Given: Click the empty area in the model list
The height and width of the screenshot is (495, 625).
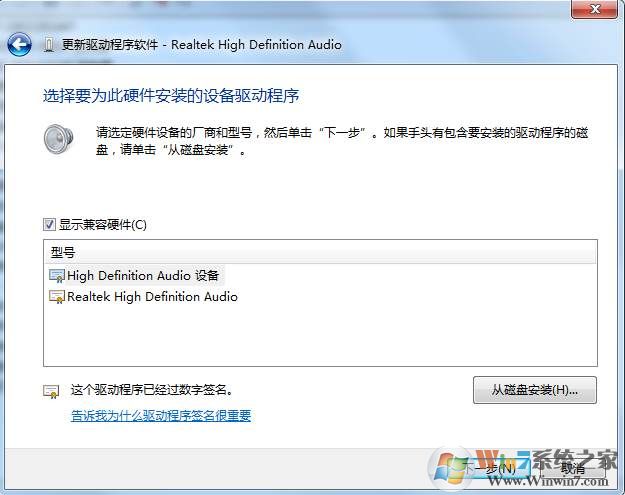Looking at the screenshot, I should coord(320,336).
